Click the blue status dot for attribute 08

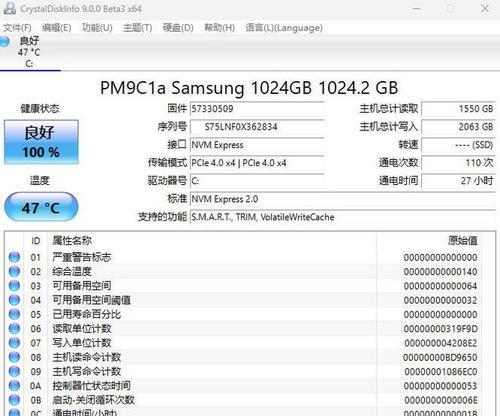pyautogui.click(x=14, y=357)
